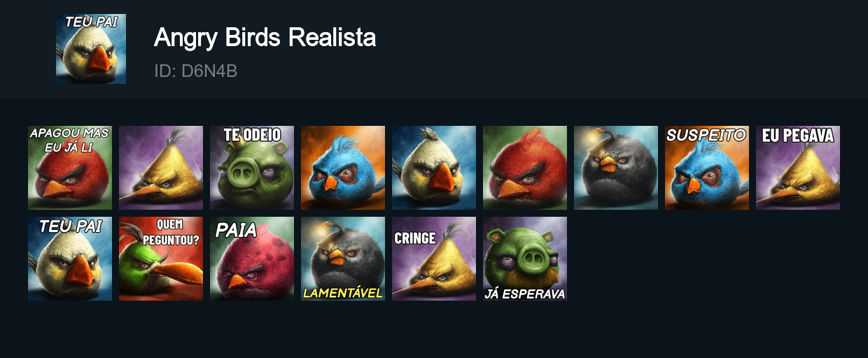This screenshot has width=868, height=358.
Task: Choose the captionless white bird sticker in first row
Action: [x=434, y=168]
